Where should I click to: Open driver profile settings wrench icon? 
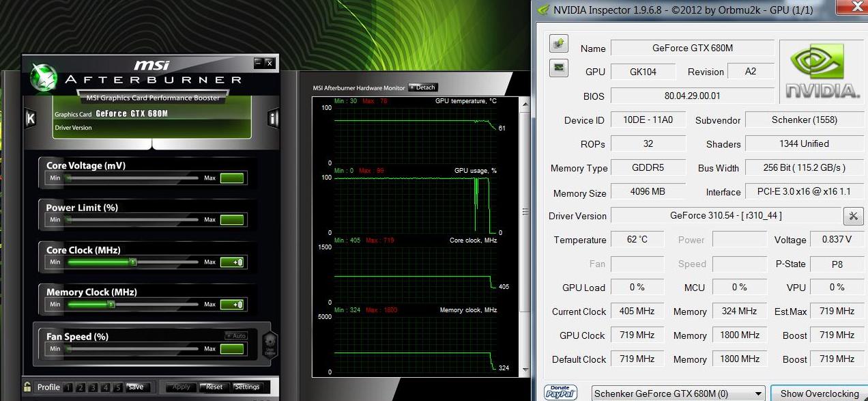(853, 216)
